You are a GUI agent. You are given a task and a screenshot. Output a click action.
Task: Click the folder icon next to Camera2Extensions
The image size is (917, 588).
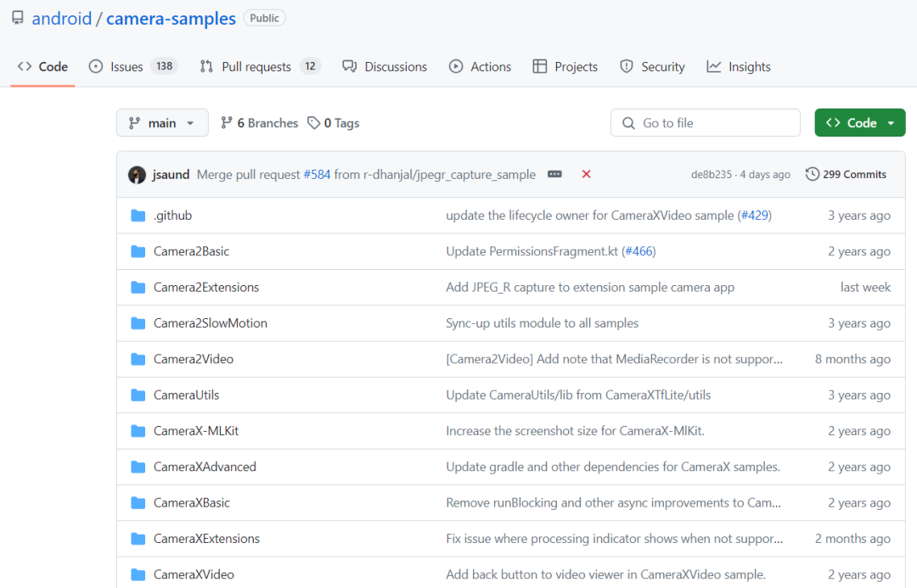pos(138,288)
